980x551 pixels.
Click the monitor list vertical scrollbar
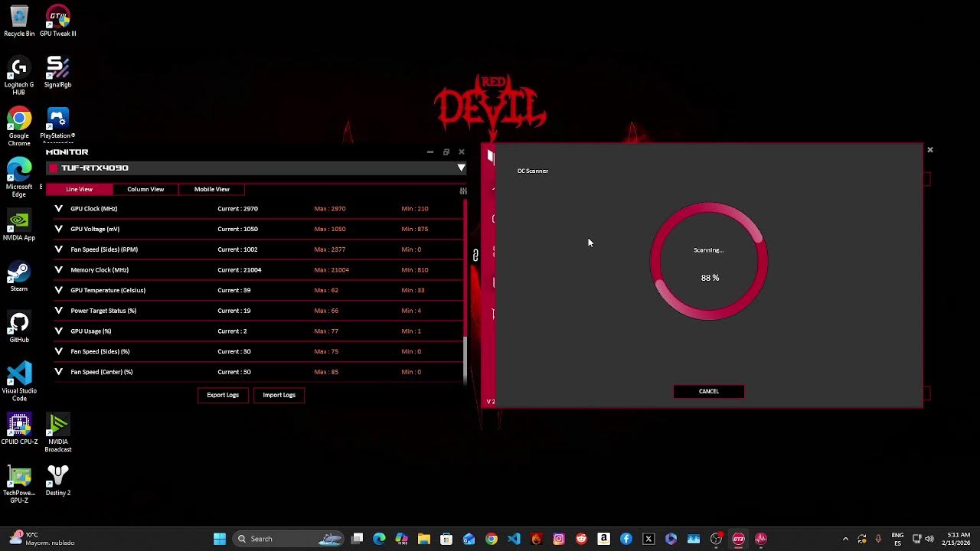point(465,291)
